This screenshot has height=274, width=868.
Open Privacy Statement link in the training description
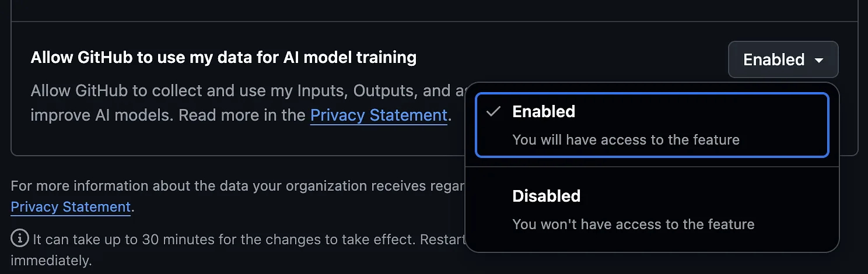point(379,115)
